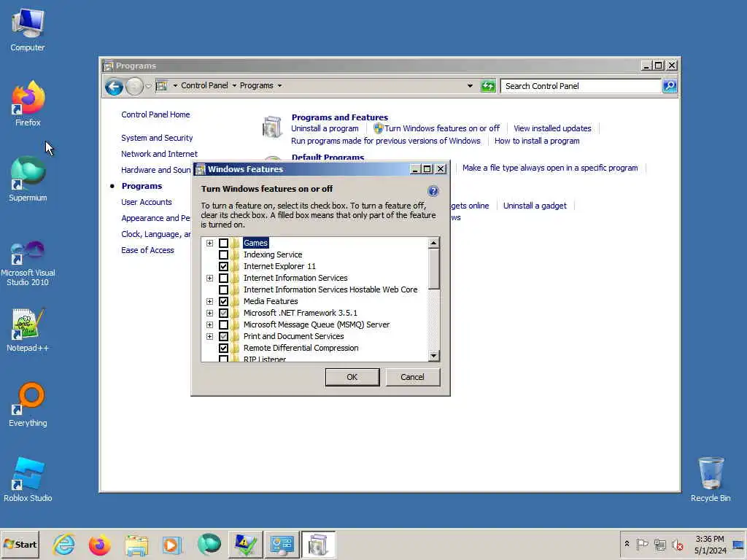Open Clock, Language category in sidebar
Viewport: 747px width, 560px height.
(x=156, y=234)
